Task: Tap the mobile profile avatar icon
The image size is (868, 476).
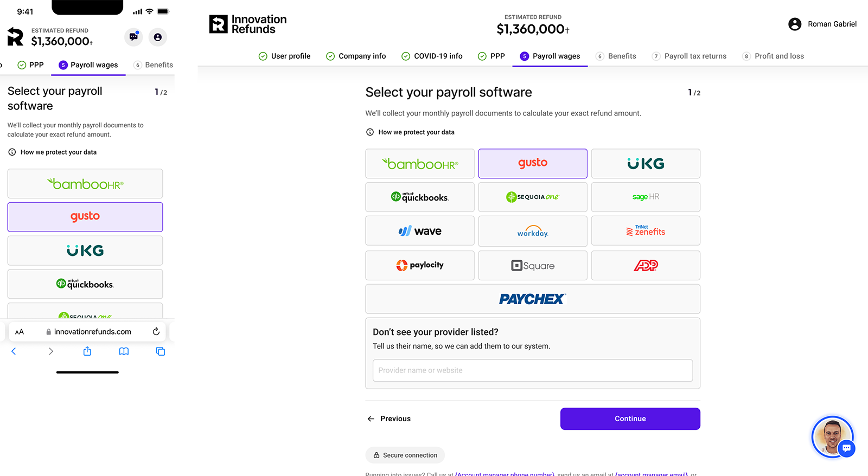Action: point(157,37)
